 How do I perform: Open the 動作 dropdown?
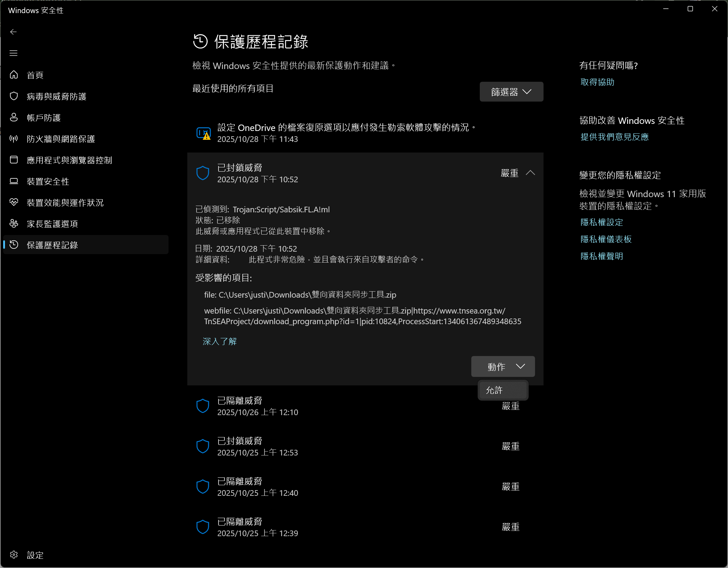[502, 366]
